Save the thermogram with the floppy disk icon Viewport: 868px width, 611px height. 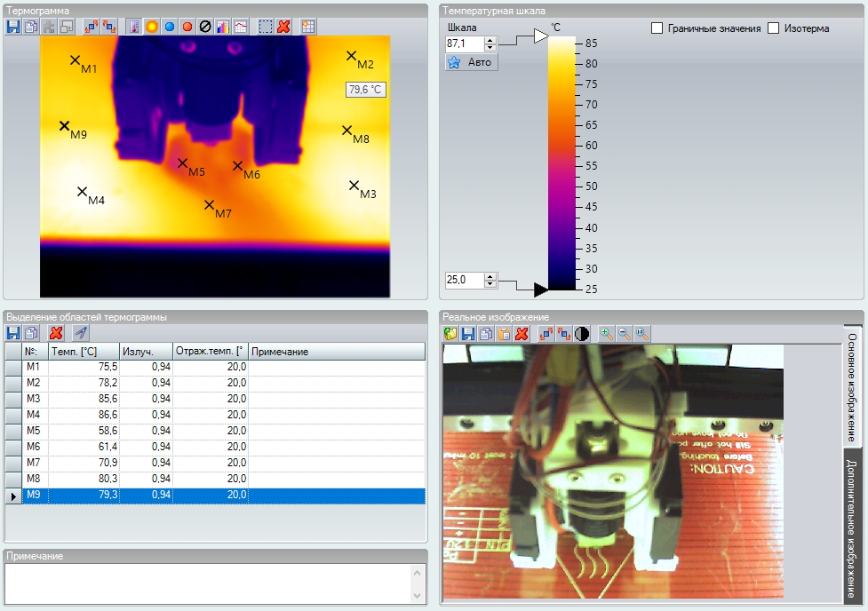(13, 27)
